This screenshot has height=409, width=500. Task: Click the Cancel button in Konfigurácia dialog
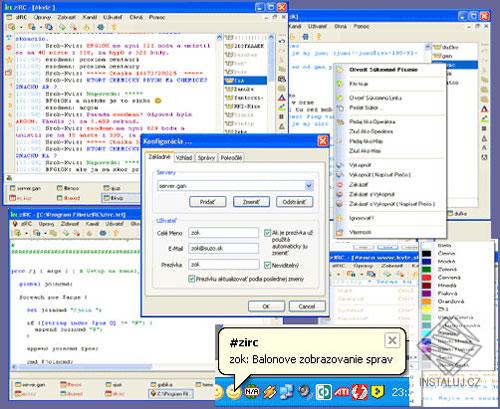[x=307, y=306]
